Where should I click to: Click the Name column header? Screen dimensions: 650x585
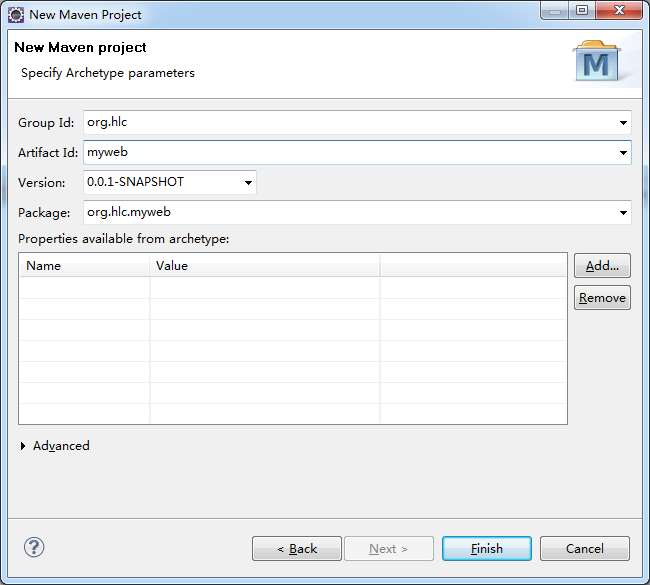[x=85, y=266]
